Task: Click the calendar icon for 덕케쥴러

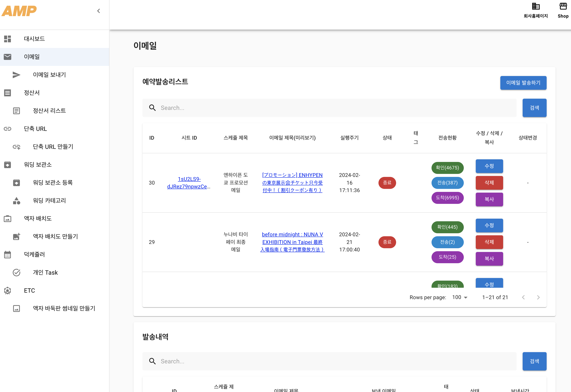Action: tap(8, 254)
